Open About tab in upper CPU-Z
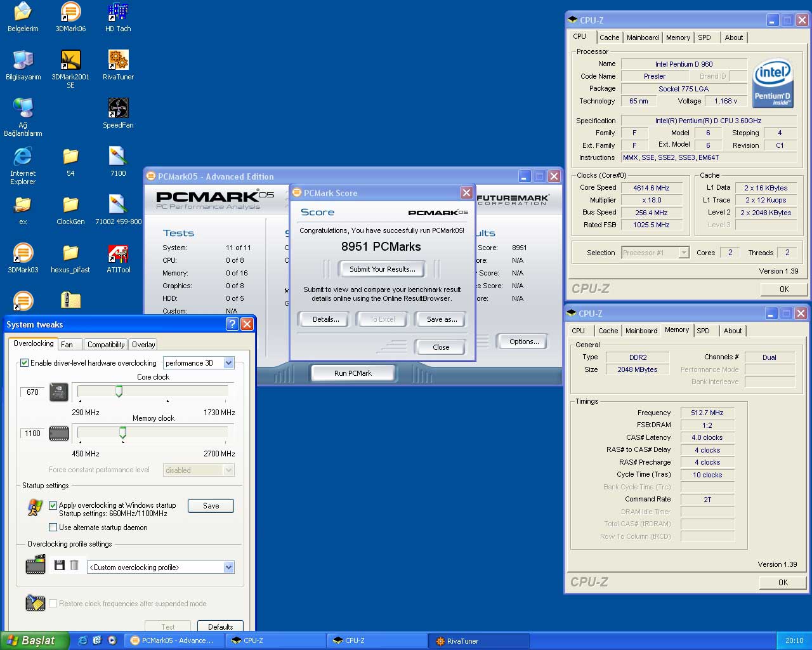The height and width of the screenshot is (650, 812). tap(734, 37)
